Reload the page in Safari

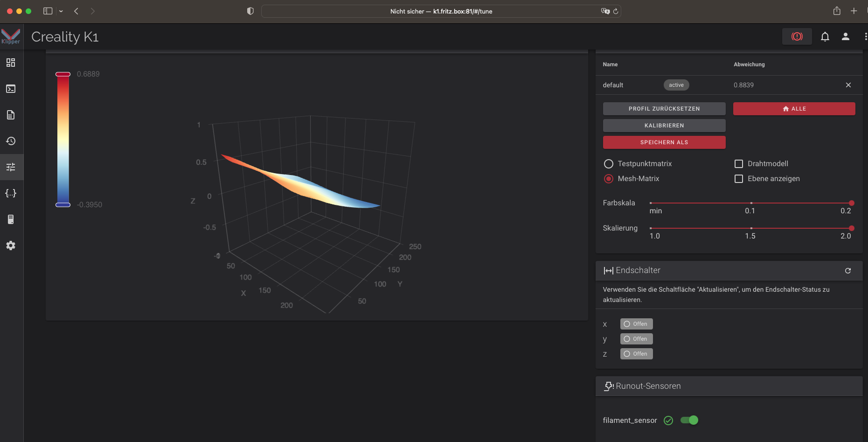616,11
